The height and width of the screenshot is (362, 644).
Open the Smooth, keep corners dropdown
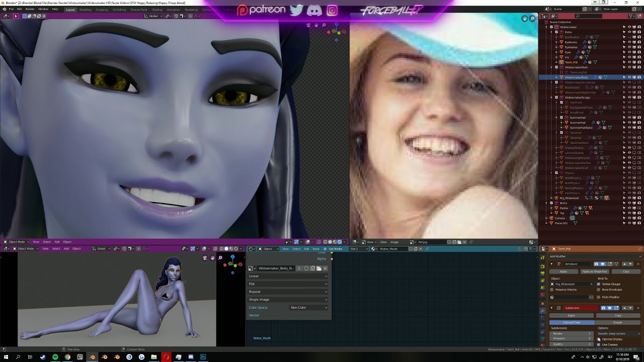618,333
